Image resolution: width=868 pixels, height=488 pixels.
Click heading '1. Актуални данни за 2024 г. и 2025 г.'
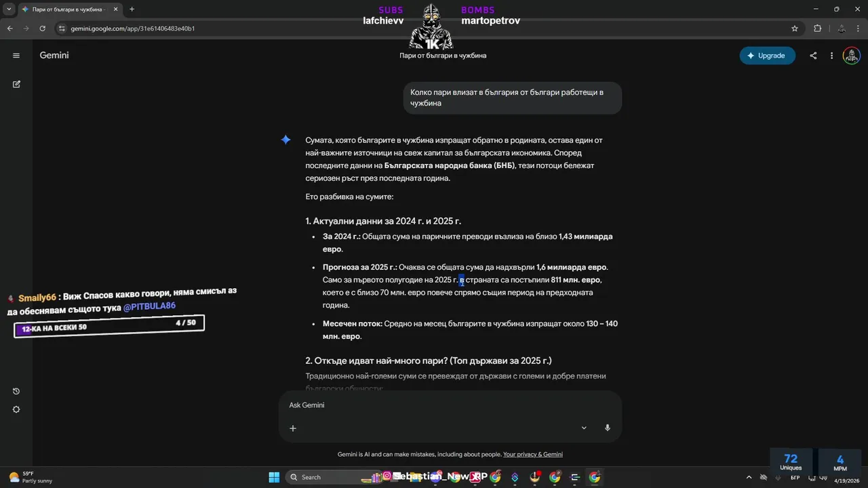[x=383, y=221]
